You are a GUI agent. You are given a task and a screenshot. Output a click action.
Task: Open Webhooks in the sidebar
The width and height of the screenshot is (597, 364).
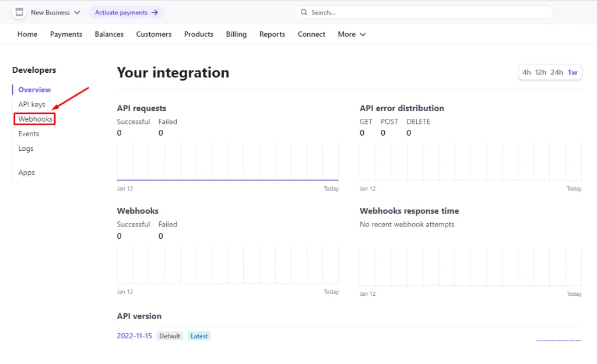pyautogui.click(x=36, y=119)
